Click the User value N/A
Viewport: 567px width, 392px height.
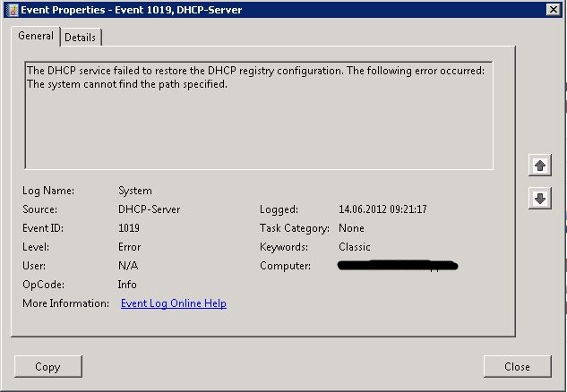coord(128,266)
